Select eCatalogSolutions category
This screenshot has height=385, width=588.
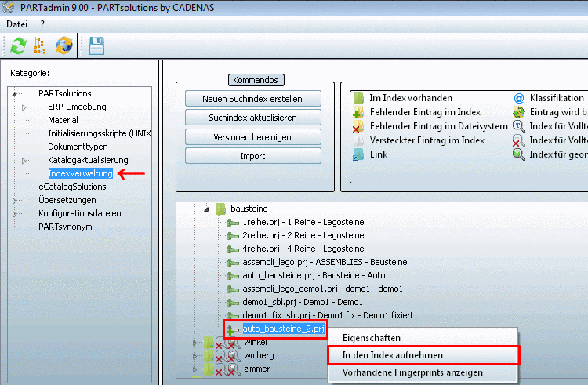pyautogui.click(x=72, y=187)
